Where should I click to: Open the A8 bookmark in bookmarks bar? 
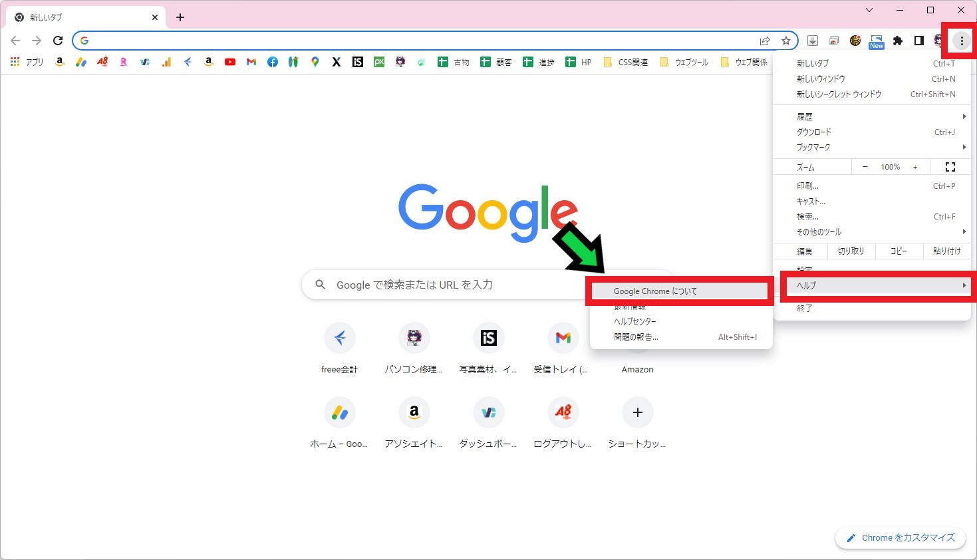(x=102, y=62)
